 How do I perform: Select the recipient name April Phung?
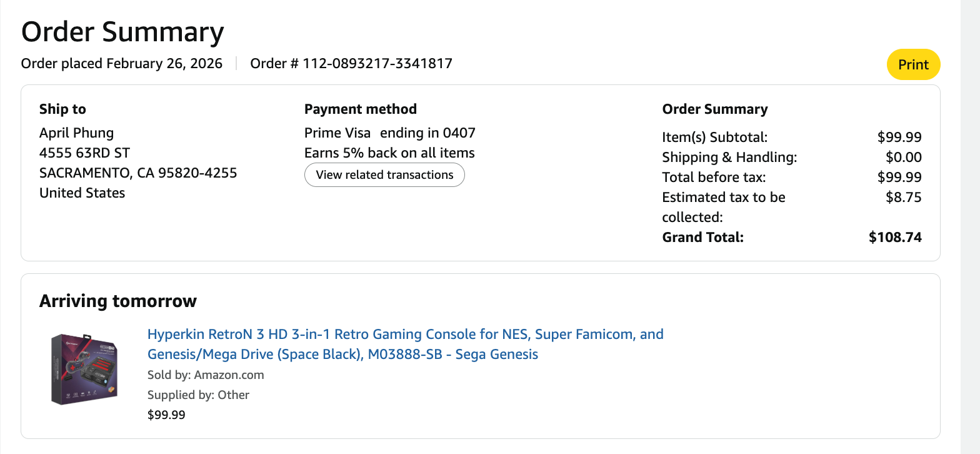76,133
